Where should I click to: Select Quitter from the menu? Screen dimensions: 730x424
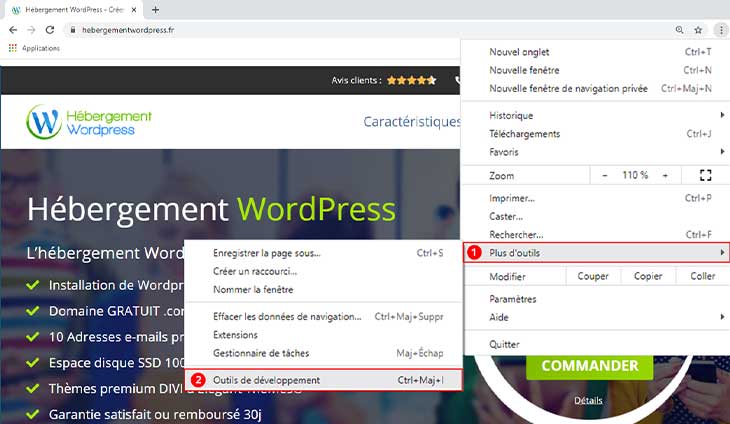596,344
